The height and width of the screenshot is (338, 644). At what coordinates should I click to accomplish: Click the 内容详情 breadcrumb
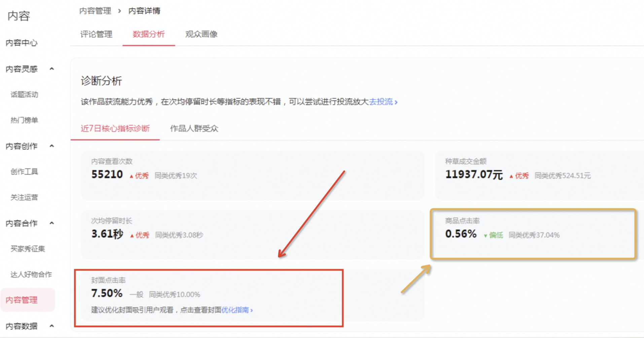(144, 11)
